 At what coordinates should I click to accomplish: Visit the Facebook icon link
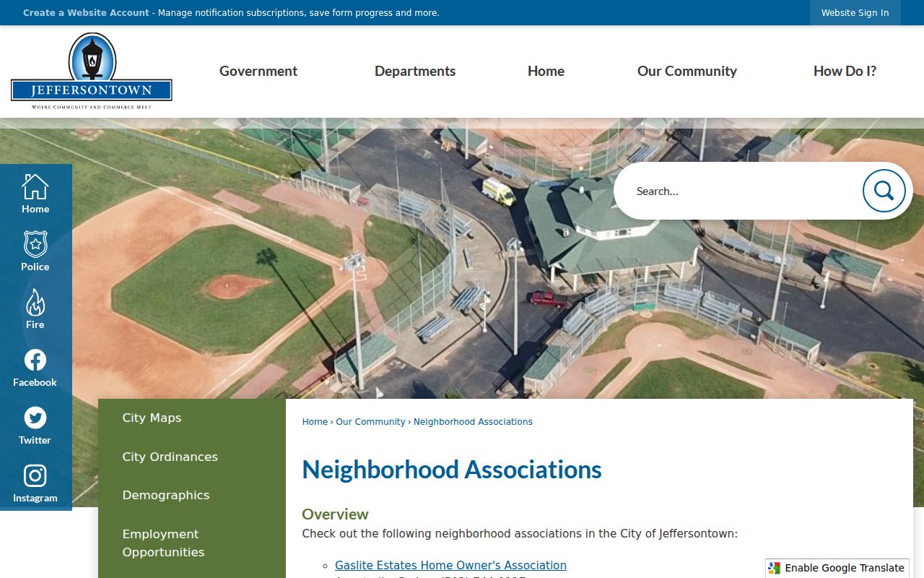click(35, 366)
